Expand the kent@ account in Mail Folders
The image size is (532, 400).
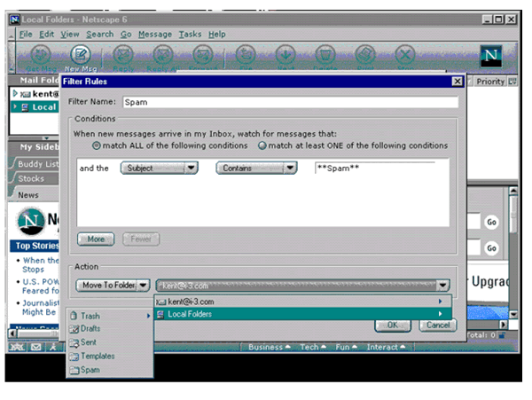pyautogui.click(x=15, y=93)
